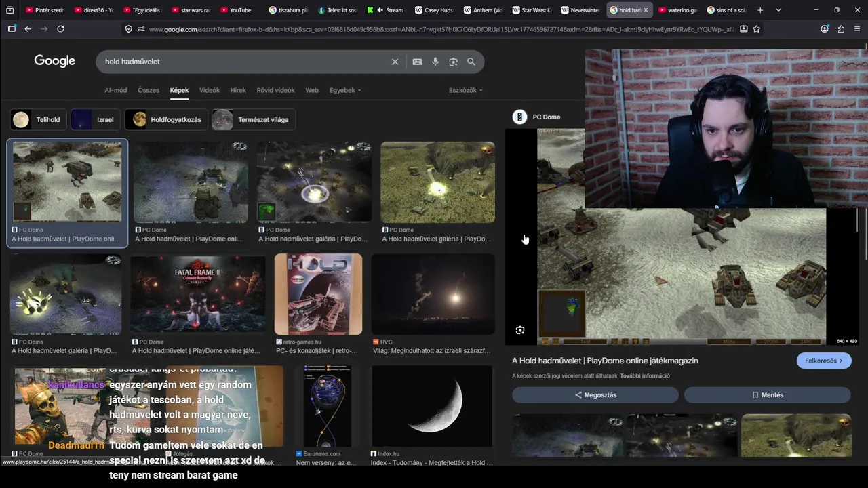Close the active 'hold had' tab
868x488 pixels.
(x=646, y=10)
